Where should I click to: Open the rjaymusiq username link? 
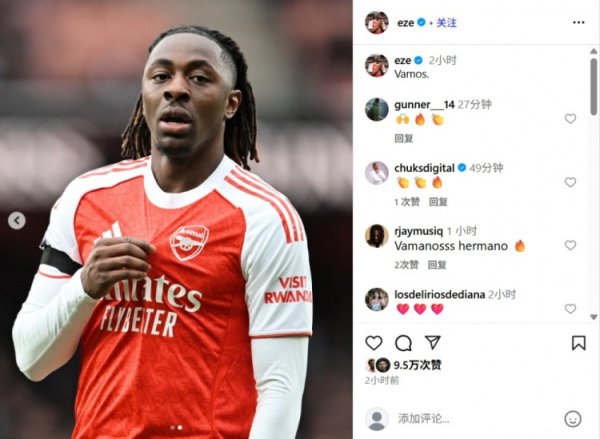point(418,231)
